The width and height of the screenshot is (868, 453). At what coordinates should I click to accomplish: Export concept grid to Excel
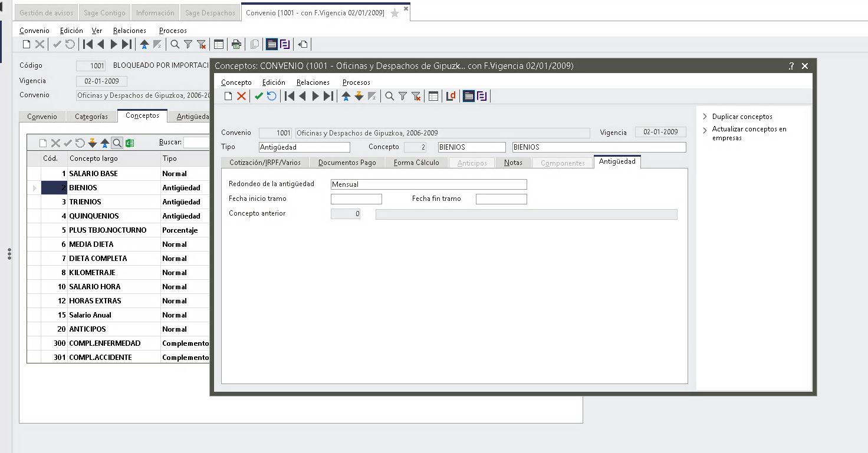point(130,143)
